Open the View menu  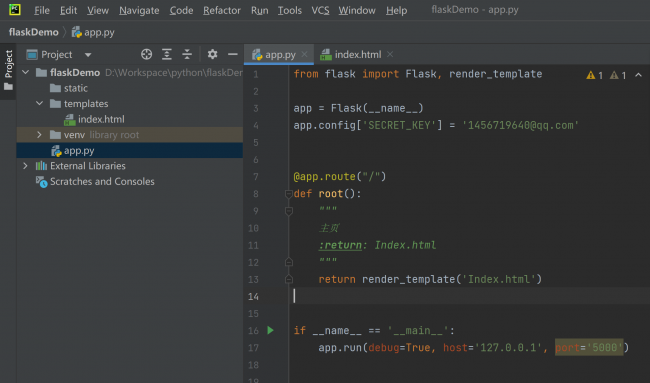pyautogui.click(x=98, y=10)
